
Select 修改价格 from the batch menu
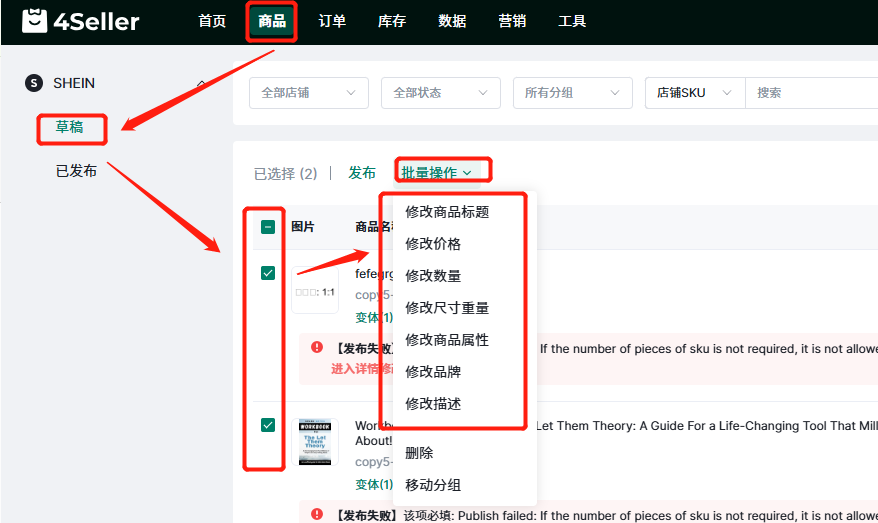pyautogui.click(x=433, y=244)
